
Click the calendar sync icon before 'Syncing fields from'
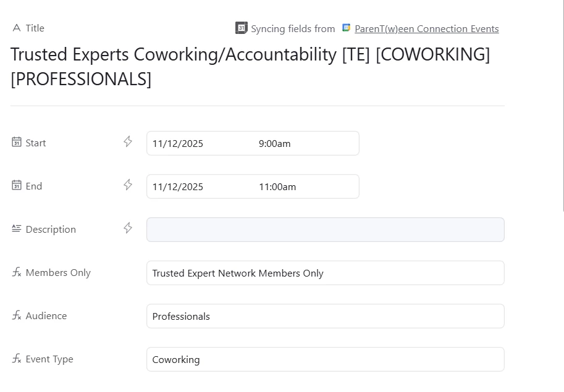(242, 28)
